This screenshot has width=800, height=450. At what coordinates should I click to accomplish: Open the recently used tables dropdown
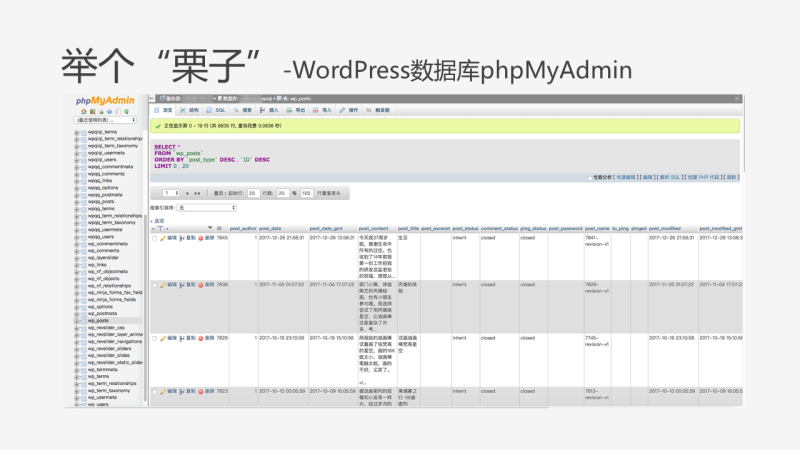(x=106, y=120)
